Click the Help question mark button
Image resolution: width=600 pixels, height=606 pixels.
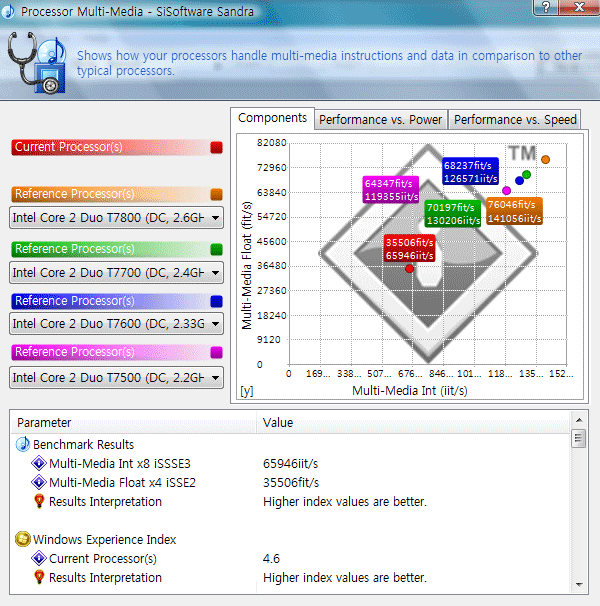pos(545,7)
